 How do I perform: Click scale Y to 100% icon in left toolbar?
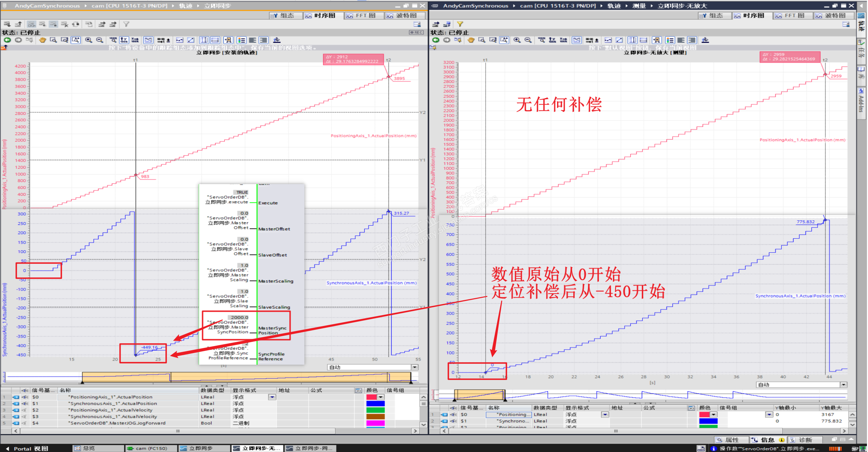pyautogui.click(x=124, y=40)
